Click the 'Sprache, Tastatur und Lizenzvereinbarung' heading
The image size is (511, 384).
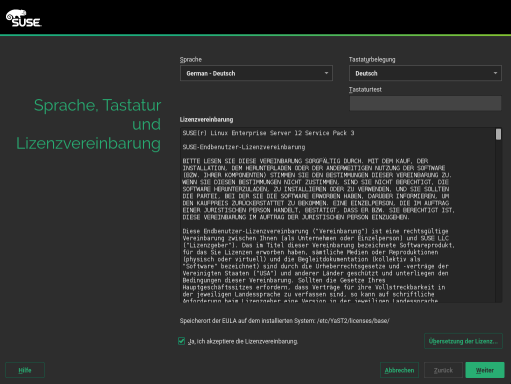pyautogui.click(x=89, y=124)
